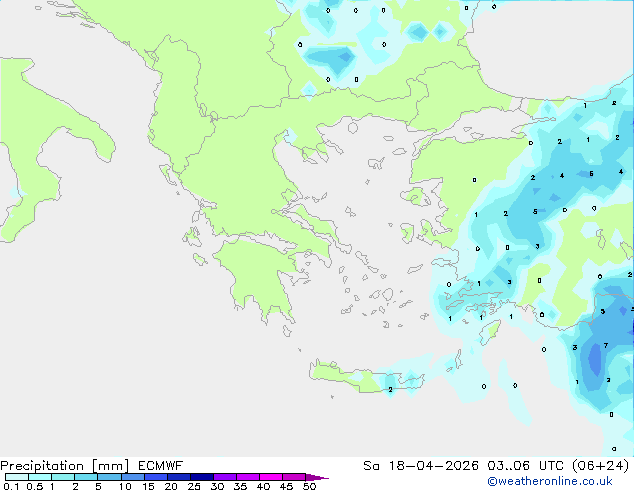This screenshot has height=490, width=634.
Task: Click the 25–30 mm dark navy swatch
Action: click(x=201, y=477)
